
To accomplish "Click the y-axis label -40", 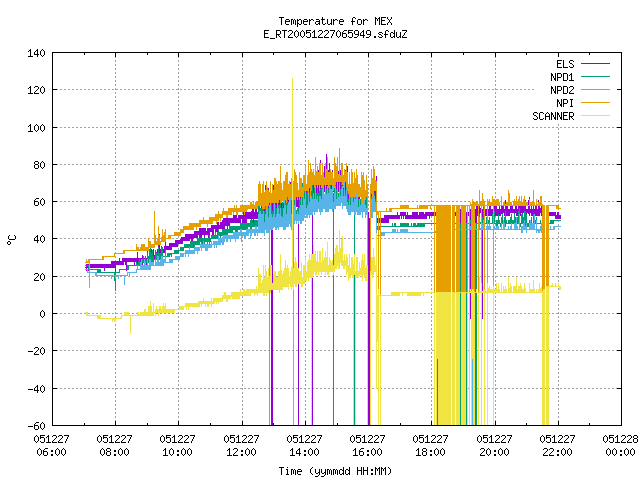I will pos(36,389).
